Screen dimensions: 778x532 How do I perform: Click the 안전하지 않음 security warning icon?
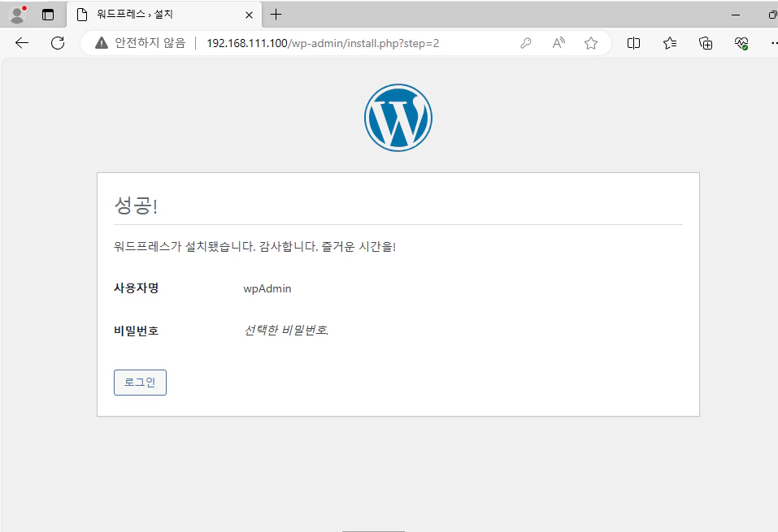point(102,43)
